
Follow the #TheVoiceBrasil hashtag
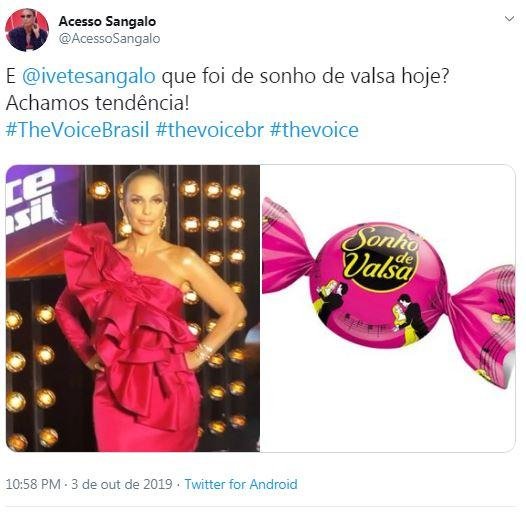click(x=77, y=130)
